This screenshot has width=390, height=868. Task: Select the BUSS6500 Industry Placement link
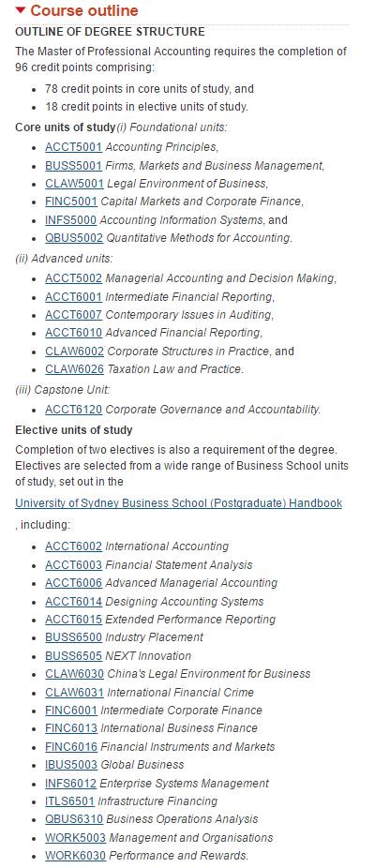[x=74, y=637]
